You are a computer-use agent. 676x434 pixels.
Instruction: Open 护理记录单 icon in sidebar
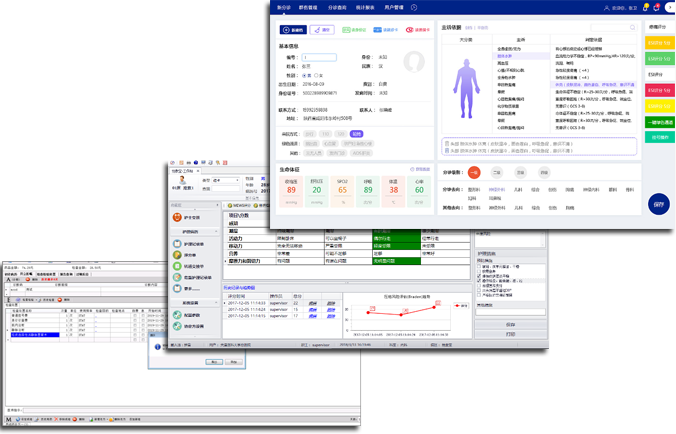pos(176,244)
